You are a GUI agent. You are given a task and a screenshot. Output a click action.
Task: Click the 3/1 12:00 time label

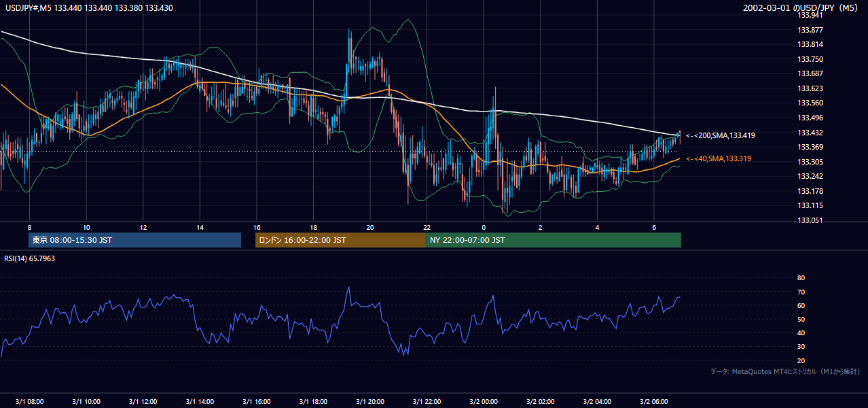(143, 401)
